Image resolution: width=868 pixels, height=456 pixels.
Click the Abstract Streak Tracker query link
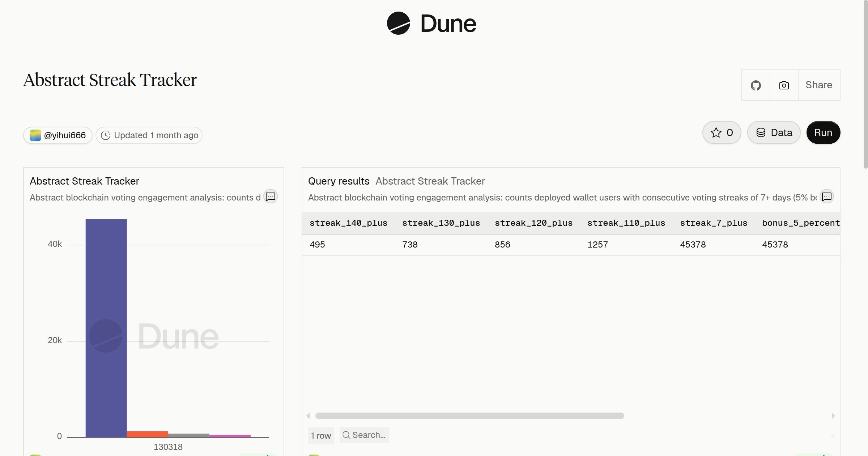coord(430,181)
